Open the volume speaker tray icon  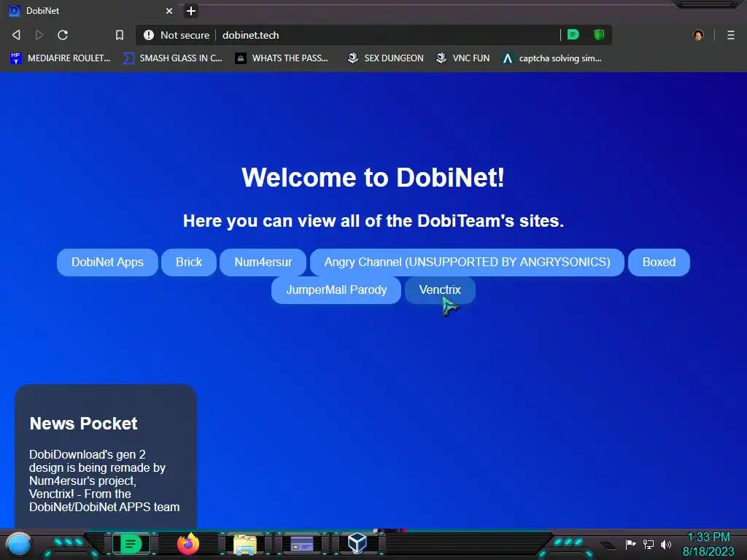click(x=666, y=544)
